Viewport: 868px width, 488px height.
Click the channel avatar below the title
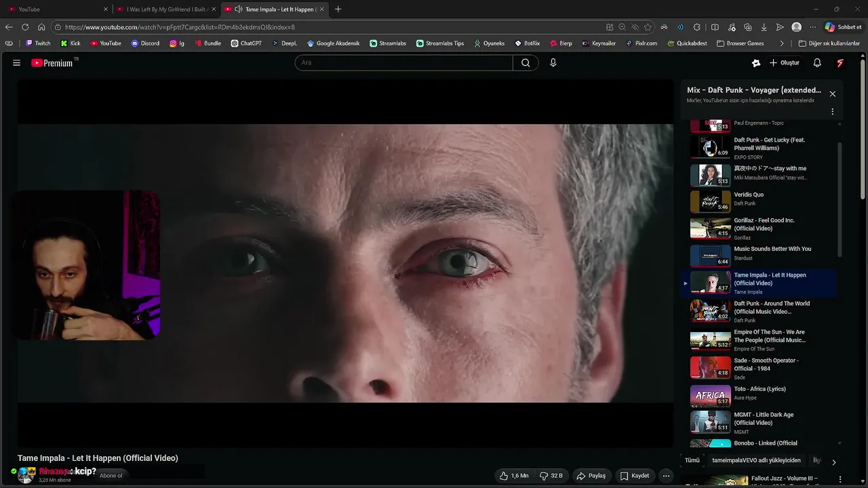coord(26,474)
